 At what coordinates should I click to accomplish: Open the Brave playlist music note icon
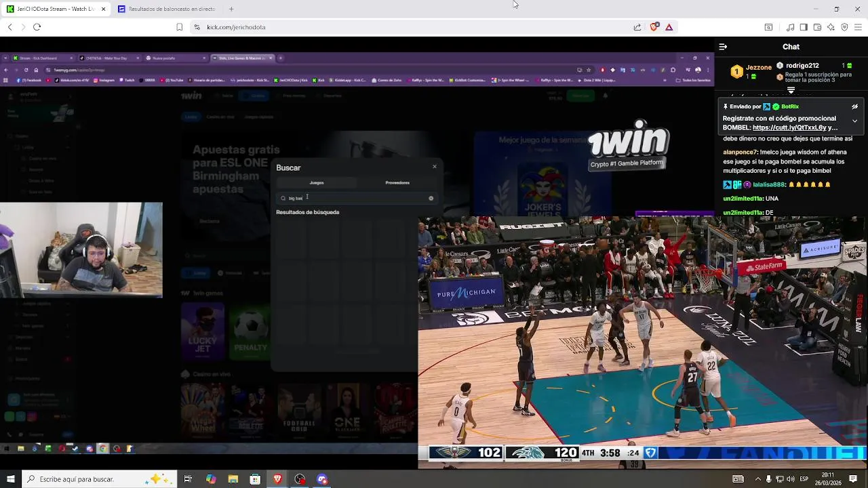pyautogui.click(x=790, y=27)
